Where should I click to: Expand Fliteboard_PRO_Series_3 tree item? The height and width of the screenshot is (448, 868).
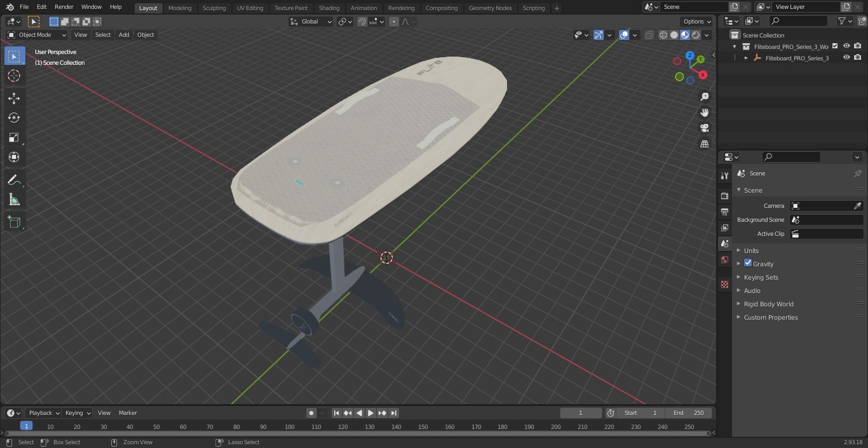pyautogui.click(x=746, y=58)
